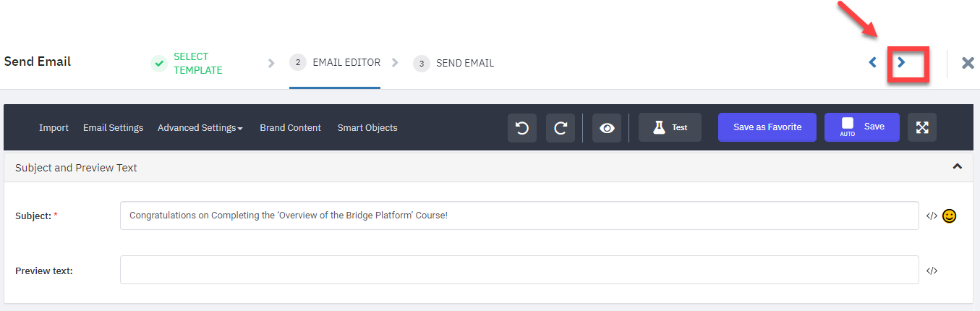Click the Save as Favorite button
Screen dimensions: 980x311
tap(767, 127)
